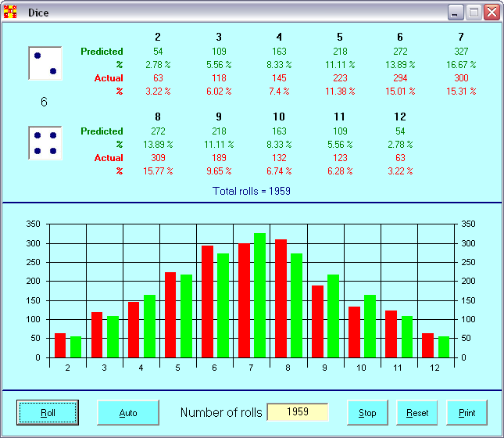Click predicted value 327 for sum 7
The width and height of the screenshot is (504, 438).
pyautogui.click(x=461, y=52)
